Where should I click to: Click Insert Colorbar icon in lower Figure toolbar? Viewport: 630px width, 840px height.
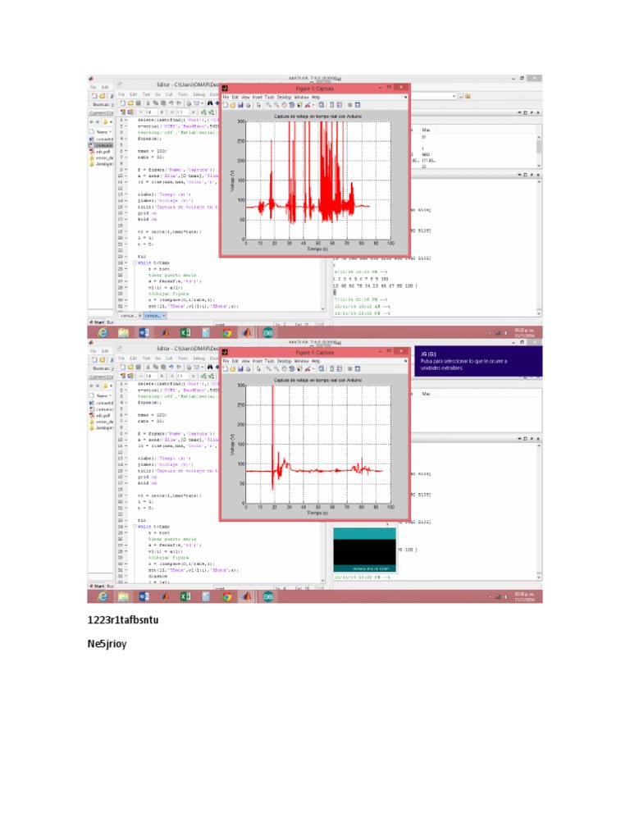[x=331, y=368]
